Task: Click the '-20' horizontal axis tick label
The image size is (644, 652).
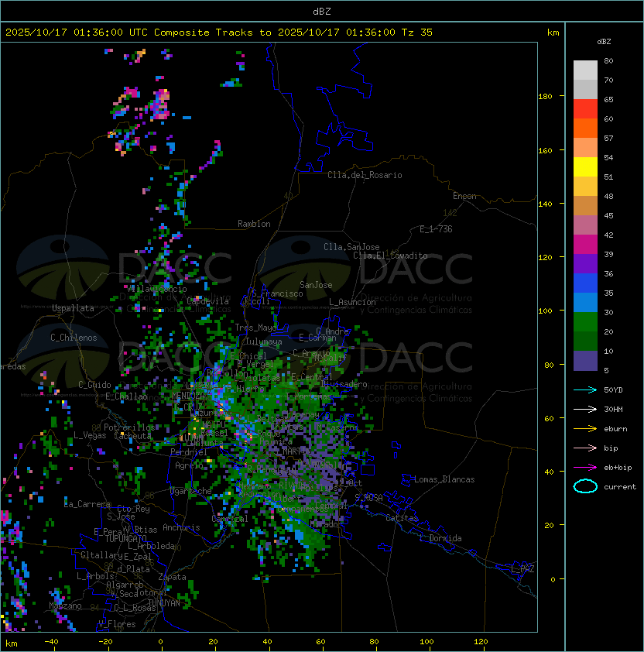Action: [105, 642]
